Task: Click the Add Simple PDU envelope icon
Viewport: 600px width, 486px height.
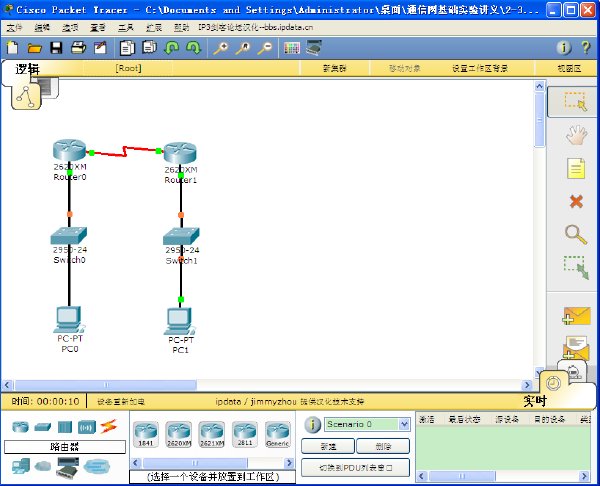Action: [x=576, y=315]
